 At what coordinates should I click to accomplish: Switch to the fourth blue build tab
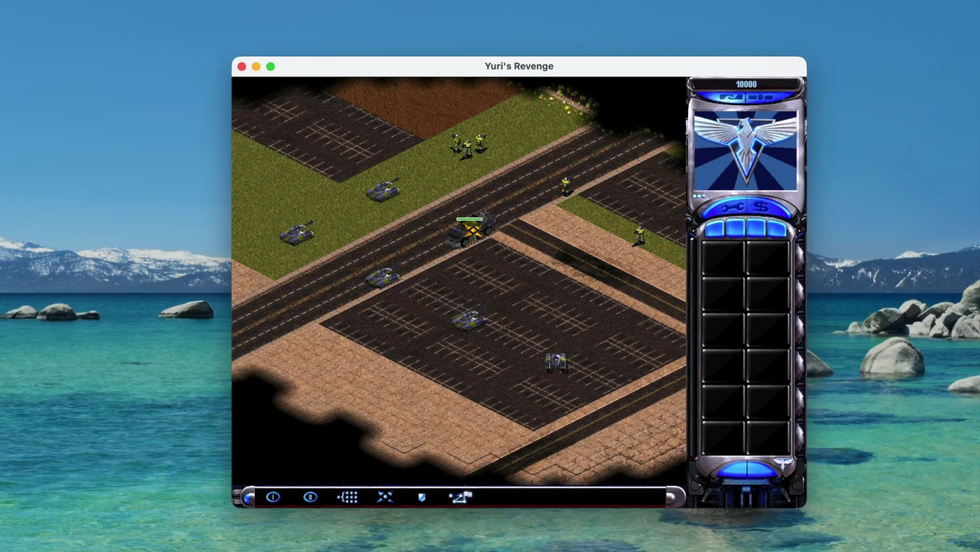click(777, 229)
